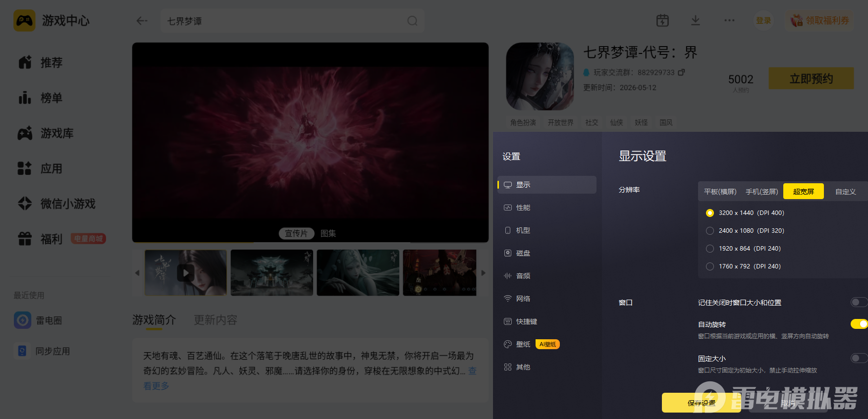868x419 pixels.
Task: Open the three-dots more menu
Action: pos(729,20)
